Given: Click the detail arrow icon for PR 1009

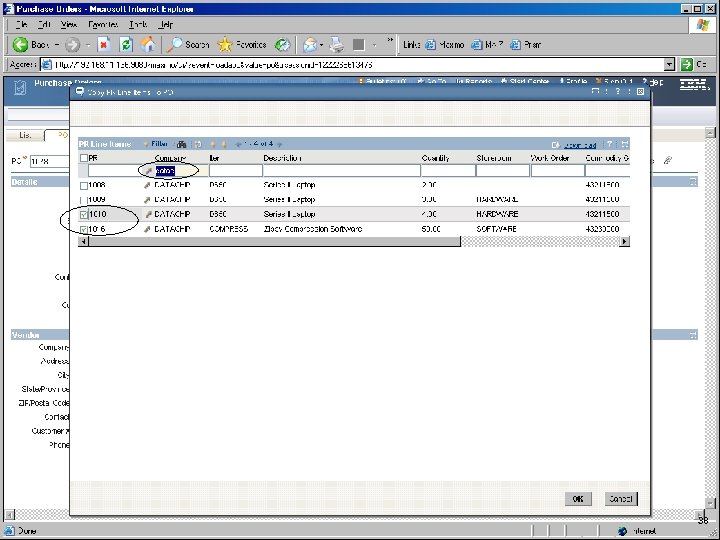Looking at the screenshot, I should 147,200.
